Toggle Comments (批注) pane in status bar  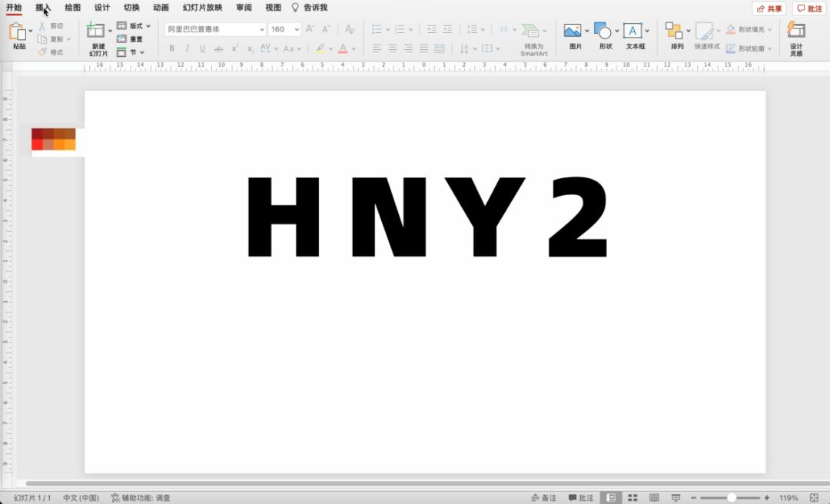click(581, 498)
